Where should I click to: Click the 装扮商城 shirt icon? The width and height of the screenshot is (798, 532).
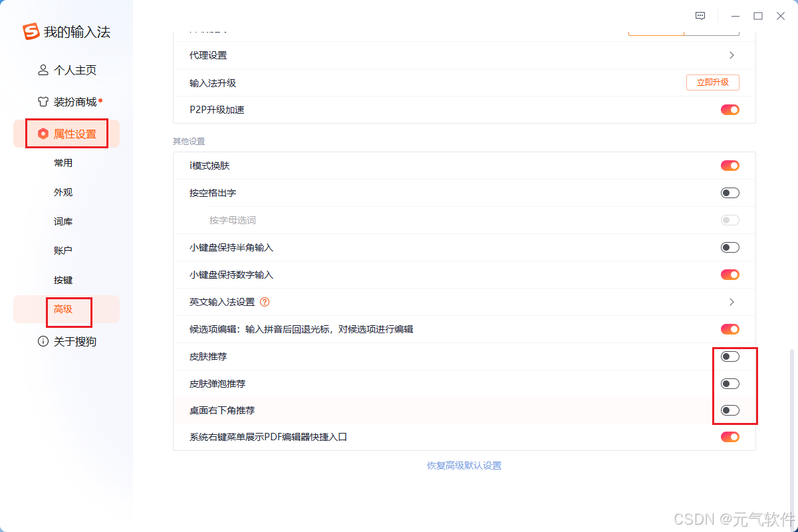point(43,102)
